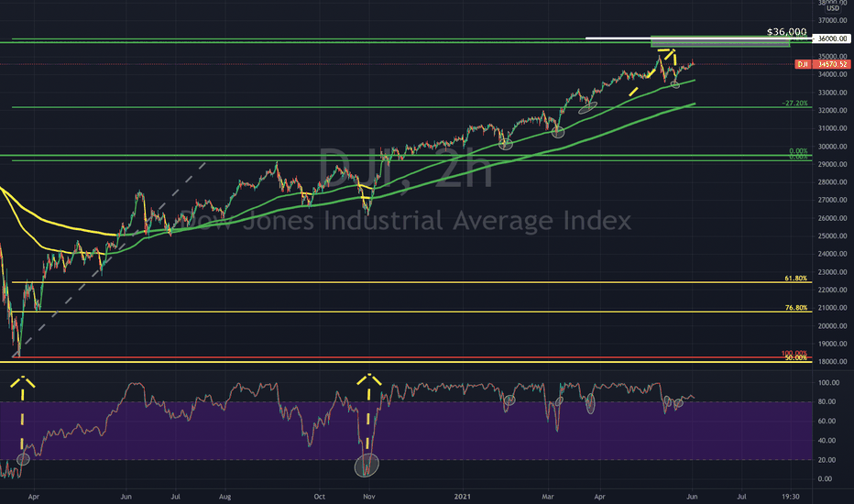Click the 2021 label on time axis
Image resolution: width=854 pixels, height=504 pixels.
(463, 497)
